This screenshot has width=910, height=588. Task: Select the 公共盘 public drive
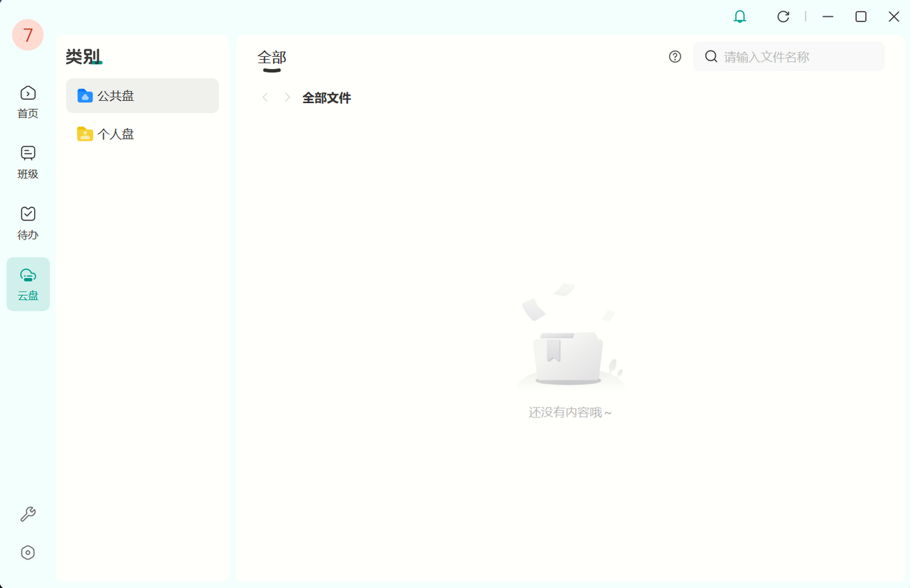pos(116,95)
